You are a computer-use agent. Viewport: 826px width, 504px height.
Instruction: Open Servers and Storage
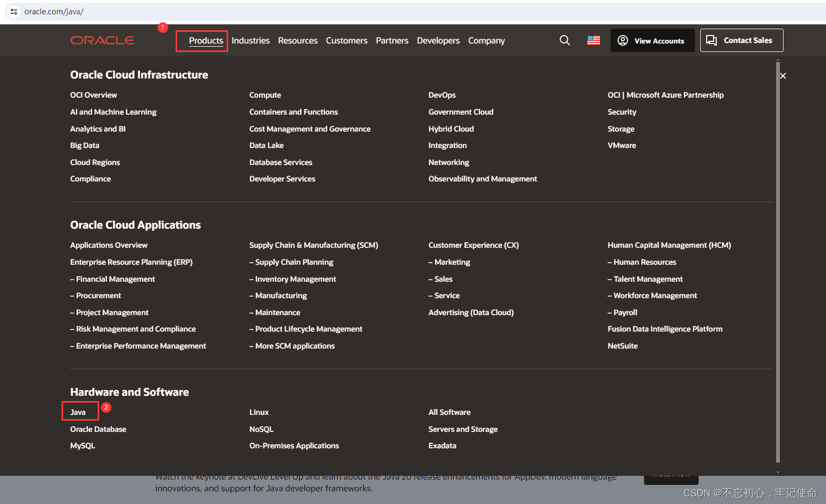tap(463, 429)
